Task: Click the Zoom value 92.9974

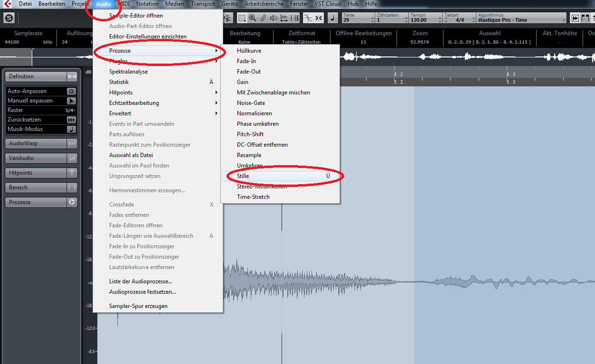Action: click(420, 42)
